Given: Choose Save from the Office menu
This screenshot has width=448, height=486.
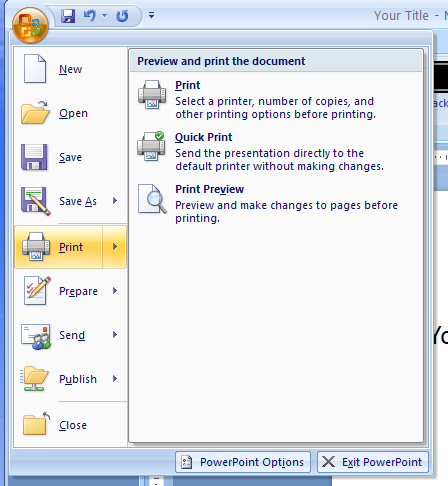Looking at the screenshot, I should click(x=70, y=157).
